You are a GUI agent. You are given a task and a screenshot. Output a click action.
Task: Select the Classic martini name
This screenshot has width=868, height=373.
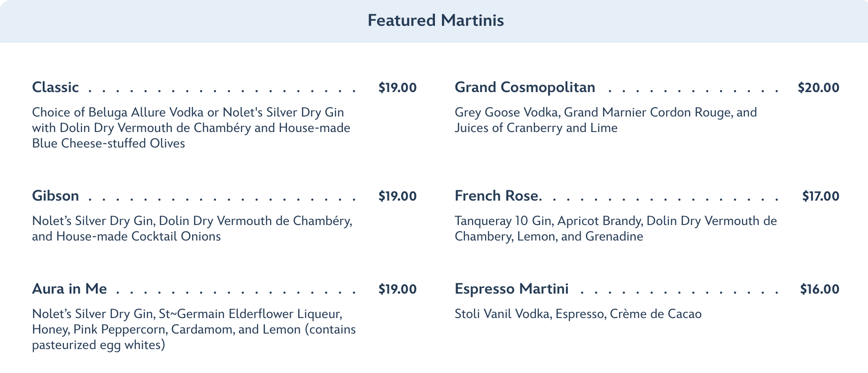pos(55,87)
